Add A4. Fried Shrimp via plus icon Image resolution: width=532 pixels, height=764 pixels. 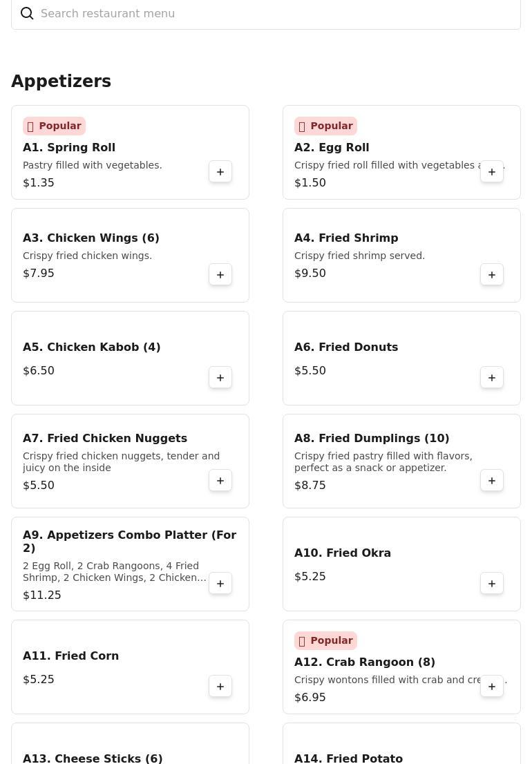pos(491,274)
